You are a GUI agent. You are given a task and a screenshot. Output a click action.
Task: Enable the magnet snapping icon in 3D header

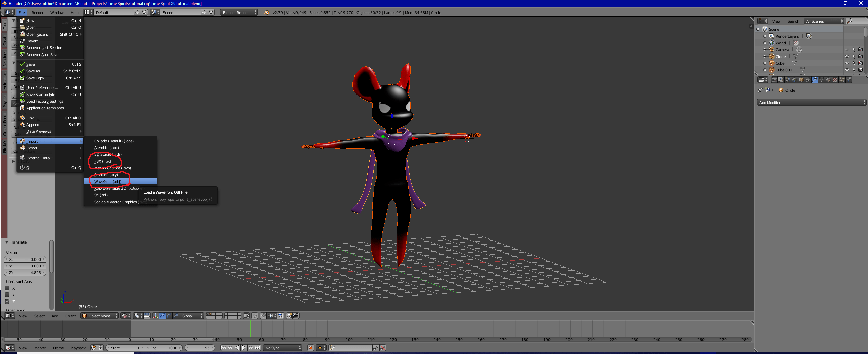click(x=263, y=316)
